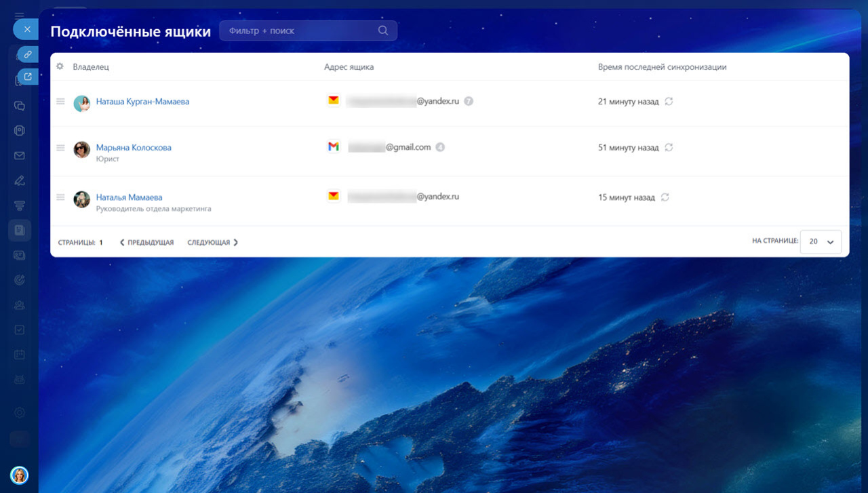Focus the Фильтр + поиск field
Screen dimensions: 868x493
coord(298,31)
